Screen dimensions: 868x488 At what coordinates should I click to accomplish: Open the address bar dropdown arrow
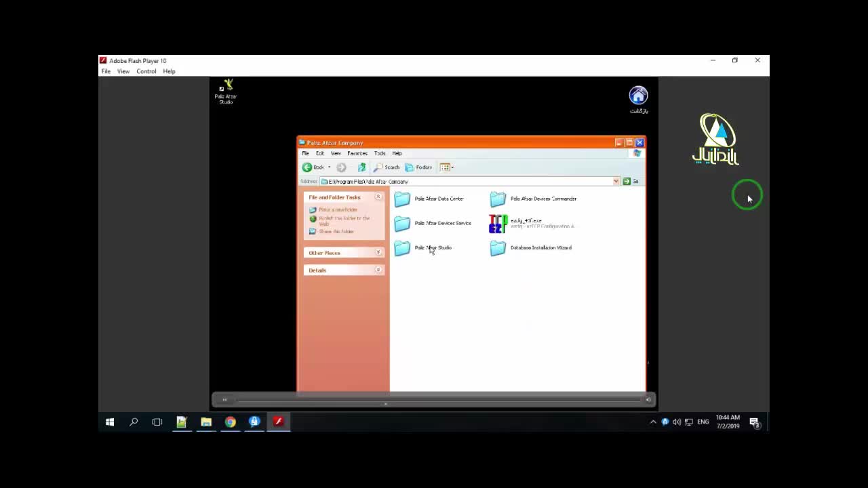pyautogui.click(x=616, y=182)
